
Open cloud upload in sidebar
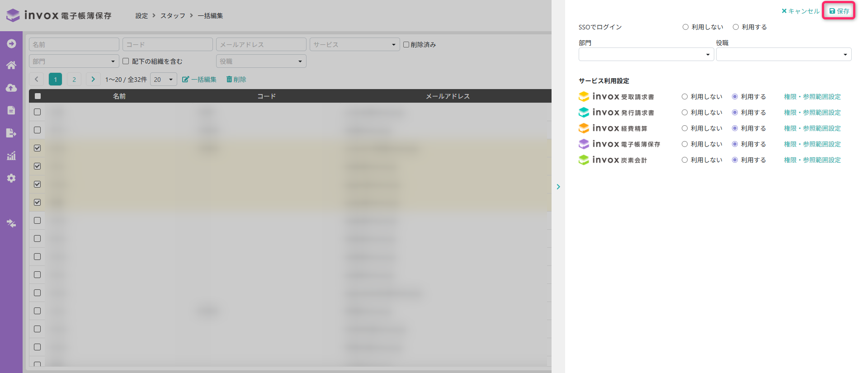coord(11,88)
